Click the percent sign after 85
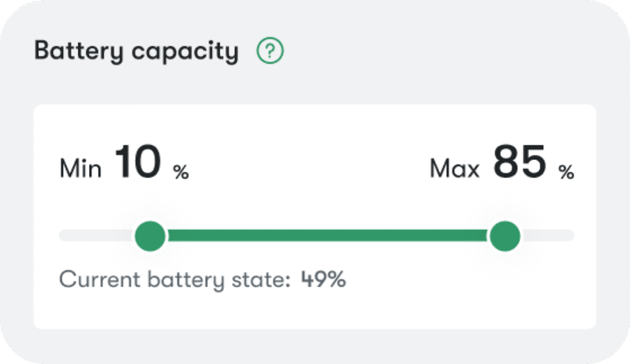The image size is (630, 364). pos(566,173)
